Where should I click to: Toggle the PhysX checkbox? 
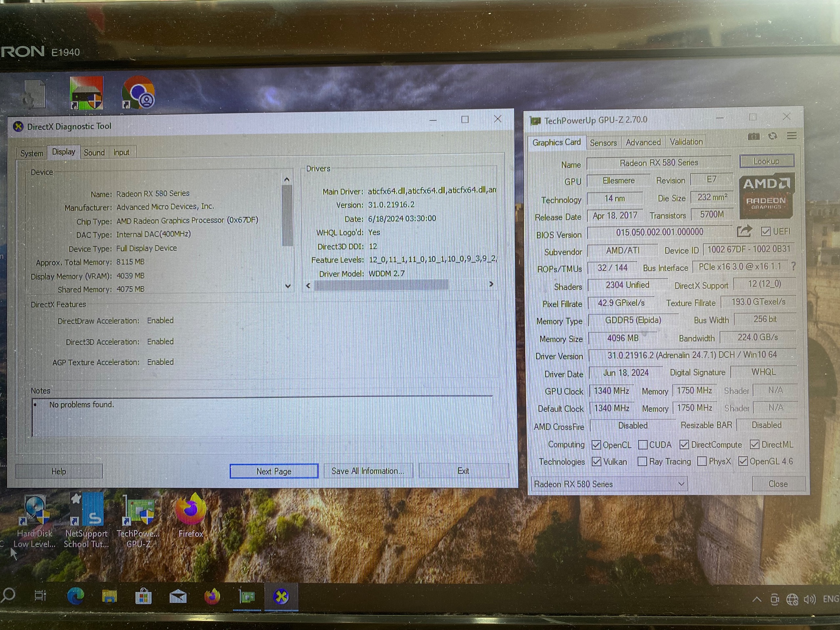(702, 461)
